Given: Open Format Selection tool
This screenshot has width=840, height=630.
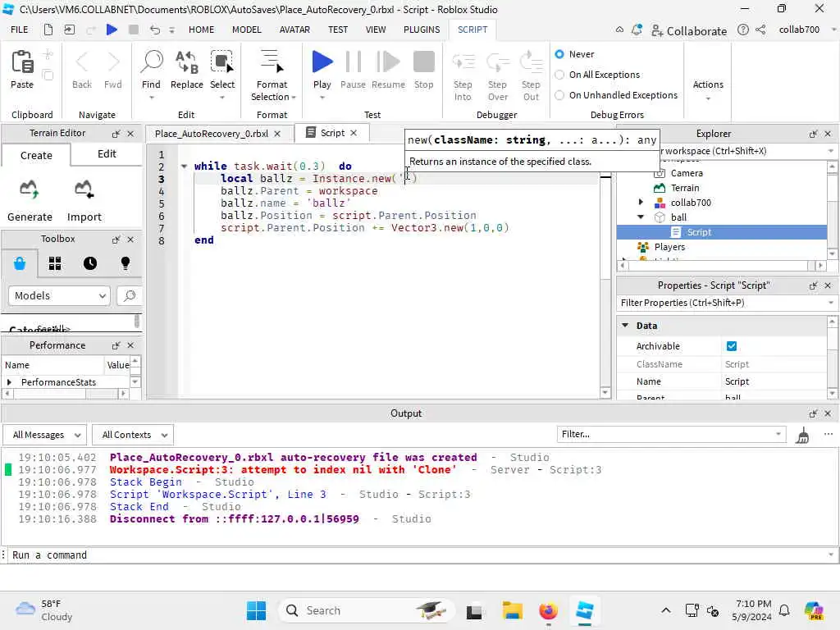Looking at the screenshot, I should pyautogui.click(x=272, y=62).
